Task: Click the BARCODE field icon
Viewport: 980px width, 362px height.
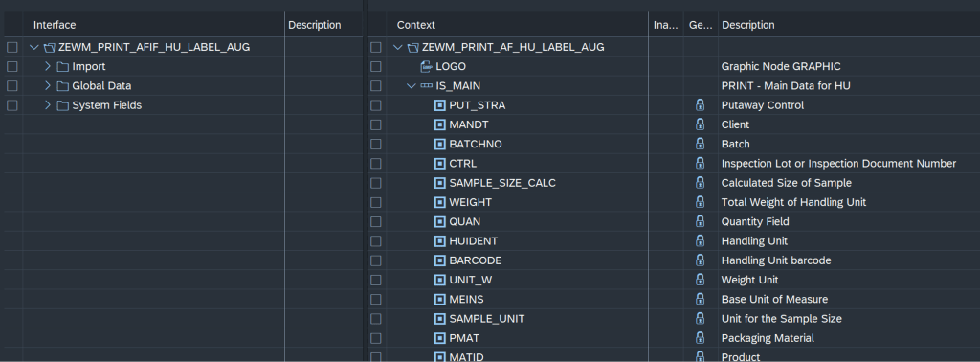Action: pyautogui.click(x=440, y=260)
